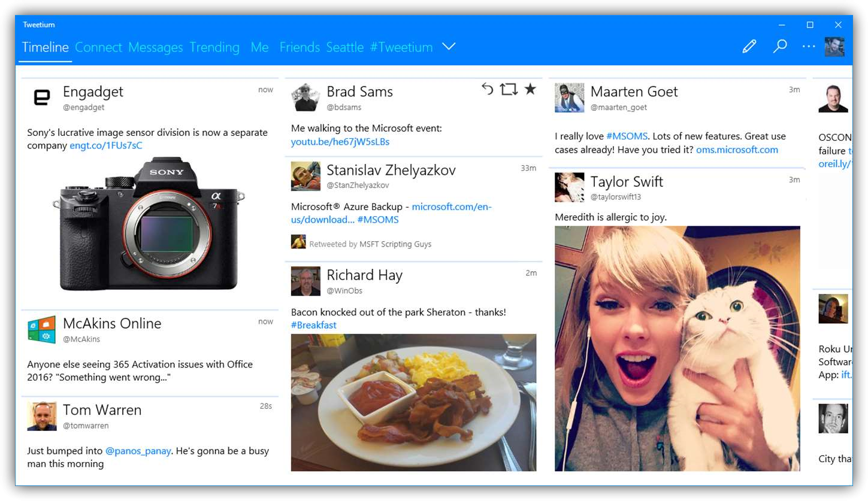Compose a new tweet with the pencil icon
Screen dimensions: 868x501
click(x=749, y=47)
